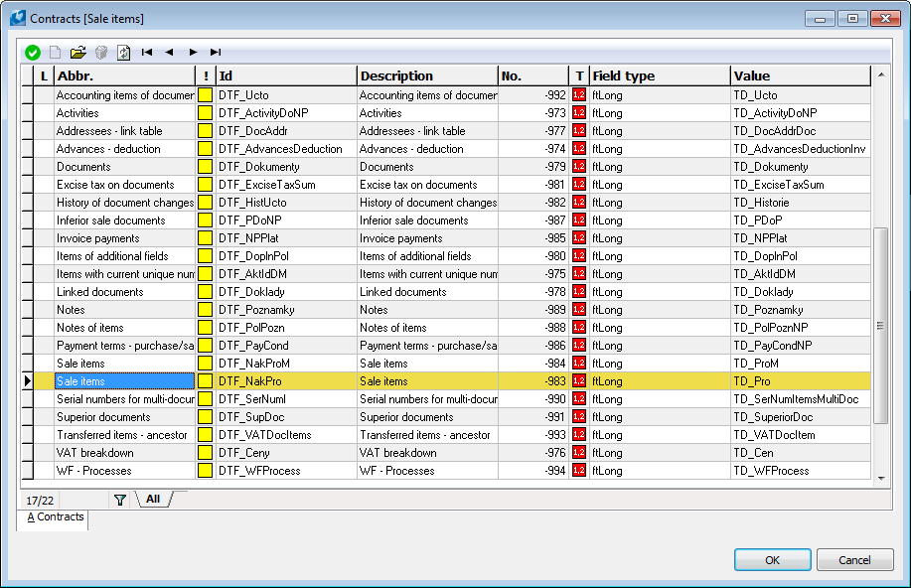Click the L column header
This screenshot has height=588, width=911.
coord(44,76)
